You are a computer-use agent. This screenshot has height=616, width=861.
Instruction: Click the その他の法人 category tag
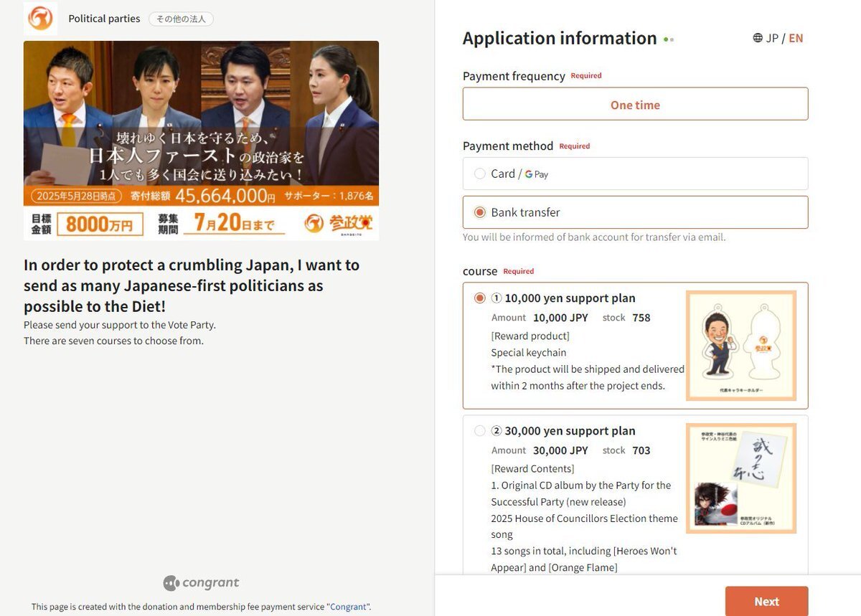click(181, 19)
